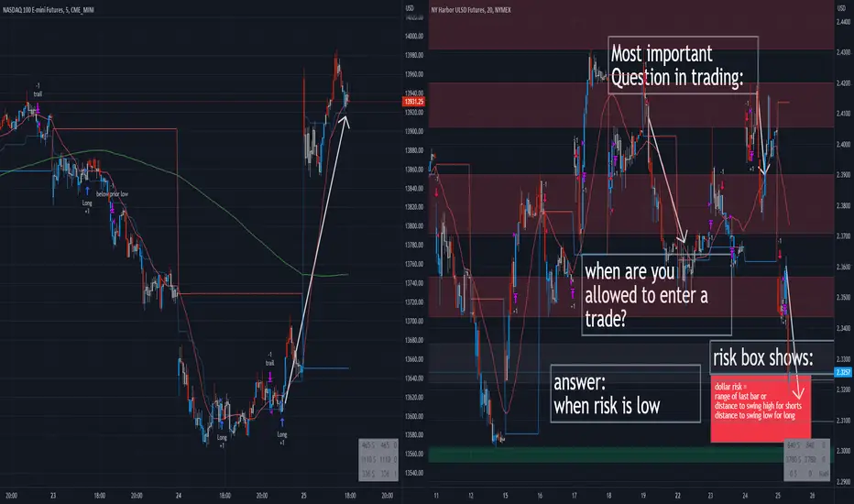Screen dimensions: 854x504
Task: Click the 14000.00 price axis value
Action: (414, 36)
